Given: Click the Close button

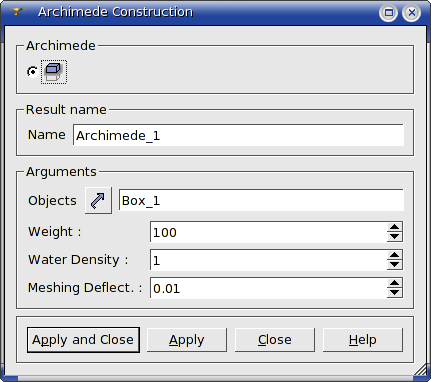Looking at the screenshot, I should pyautogui.click(x=275, y=340).
